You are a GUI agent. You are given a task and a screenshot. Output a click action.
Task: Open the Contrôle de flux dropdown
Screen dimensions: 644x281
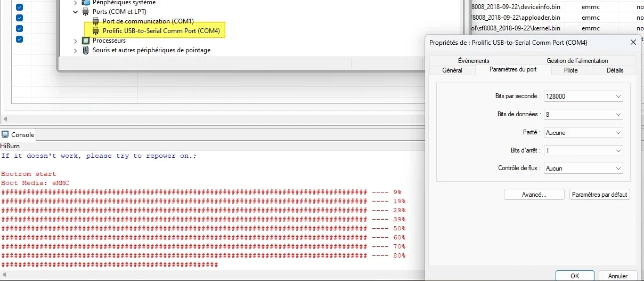coord(583,168)
